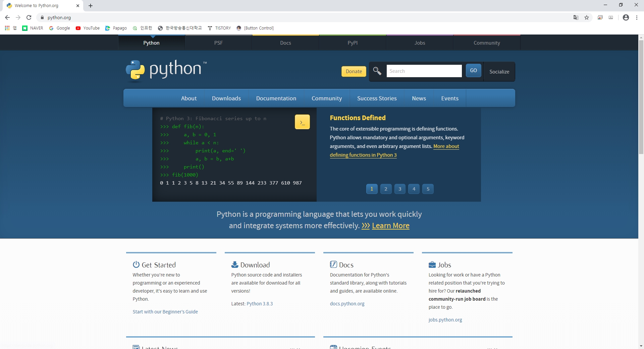The height and width of the screenshot is (349, 644).
Task: Select the Docs top navigation tab
Action: [286, 43]
